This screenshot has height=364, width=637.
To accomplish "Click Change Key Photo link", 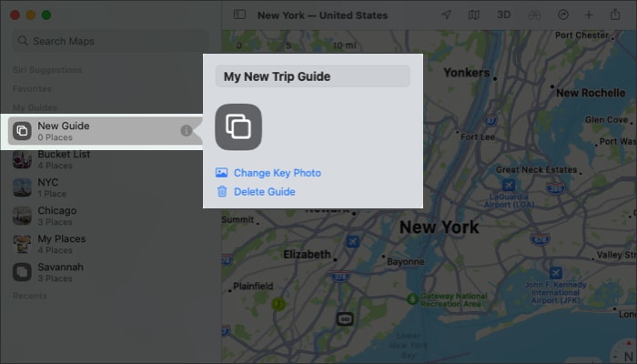I will click(278, 173).
